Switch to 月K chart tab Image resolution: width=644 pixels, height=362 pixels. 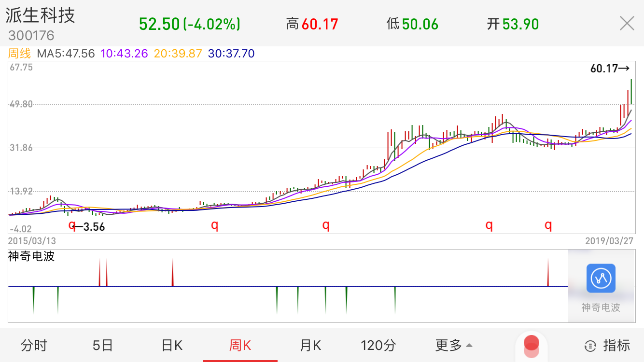(x=310, y=346)
